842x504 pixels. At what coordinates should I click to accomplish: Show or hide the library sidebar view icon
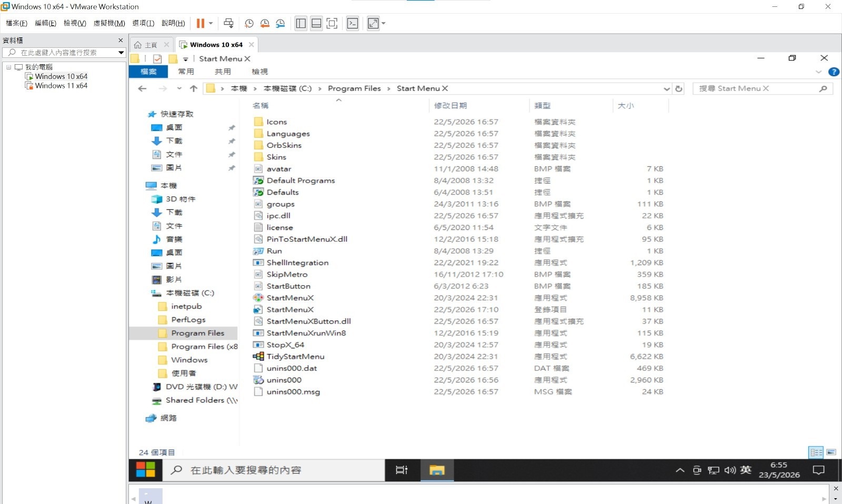point(301,23)
